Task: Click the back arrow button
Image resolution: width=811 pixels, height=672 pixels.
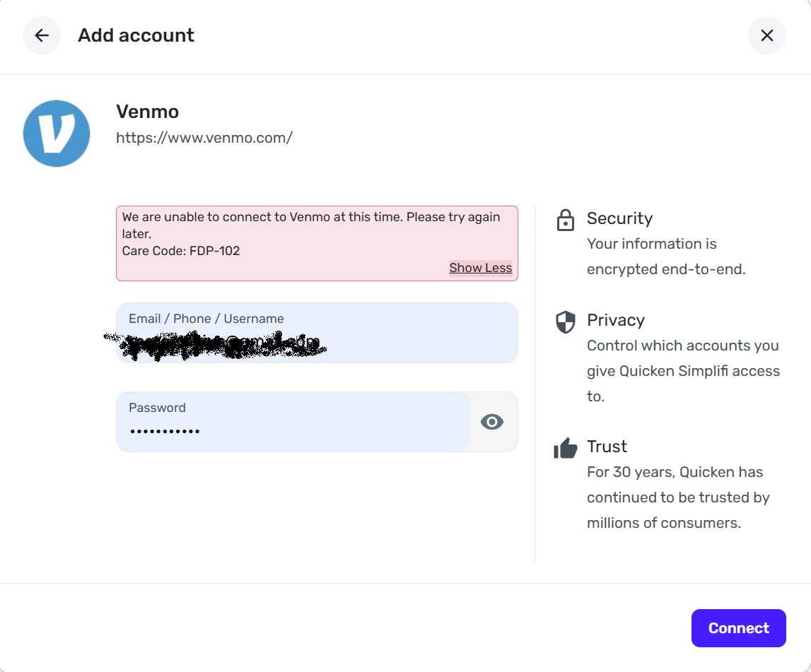Action: point(42,35)
